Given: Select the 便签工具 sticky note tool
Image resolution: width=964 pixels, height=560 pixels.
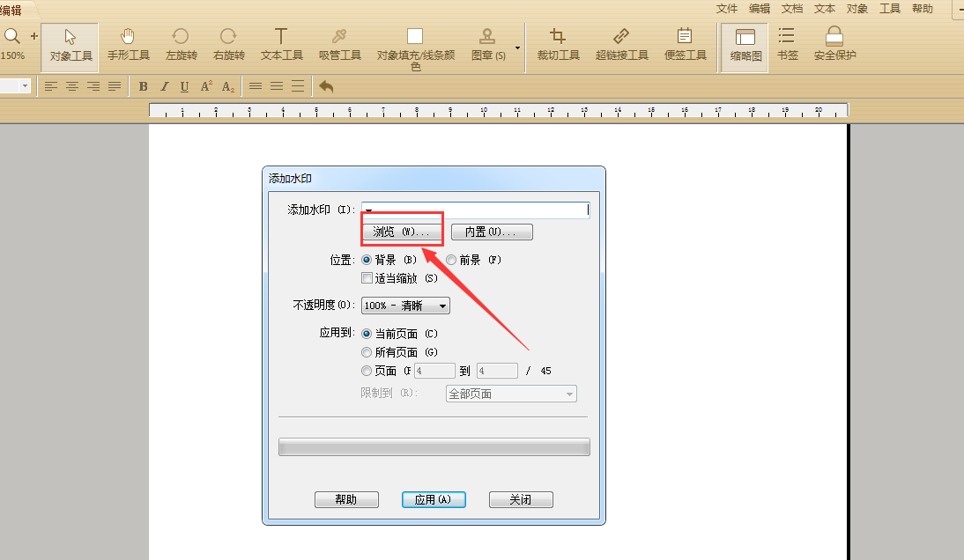Looking at the screenshot, I should pyautogui.click(x=685, y=45).
